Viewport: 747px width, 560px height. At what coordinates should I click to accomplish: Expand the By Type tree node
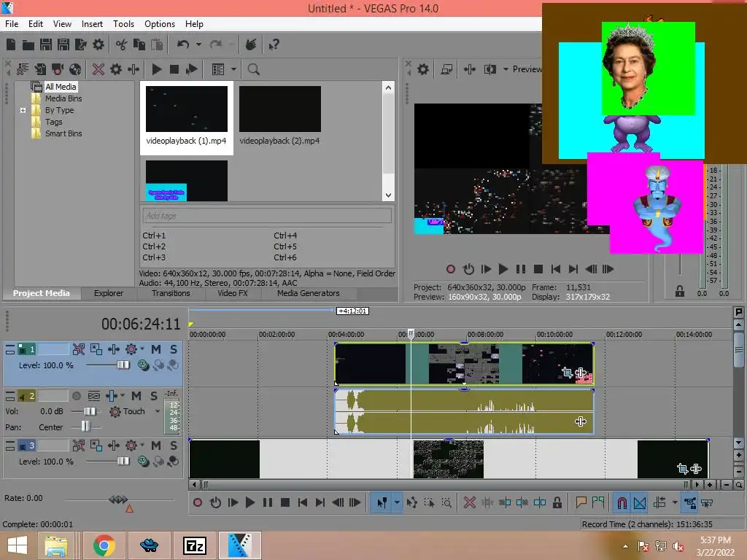click(x=23, y=110)
